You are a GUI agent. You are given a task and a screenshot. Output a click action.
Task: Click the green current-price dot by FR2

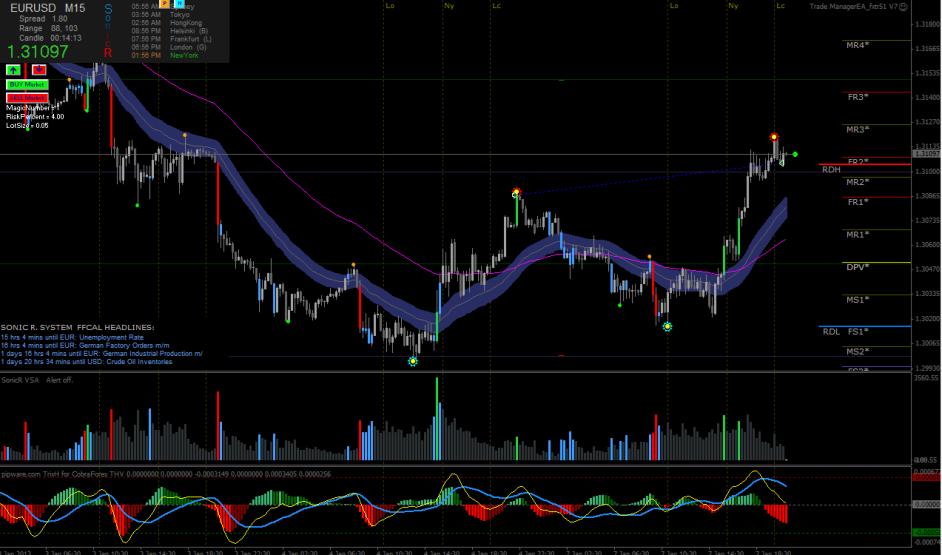tap(795, 154)
